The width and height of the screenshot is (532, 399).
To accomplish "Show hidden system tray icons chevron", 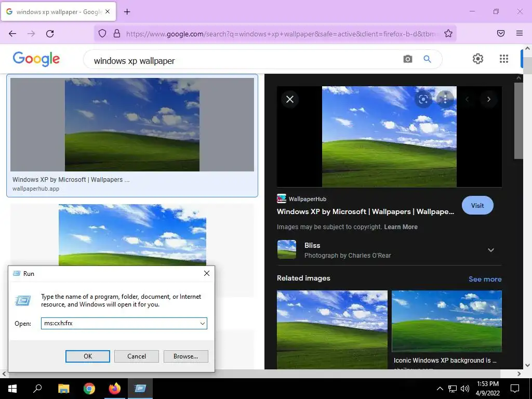I will 440,389.
